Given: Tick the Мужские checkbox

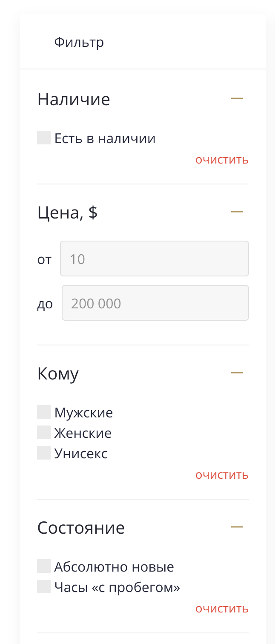Looking at the screenshot, I should click(44, 412).
